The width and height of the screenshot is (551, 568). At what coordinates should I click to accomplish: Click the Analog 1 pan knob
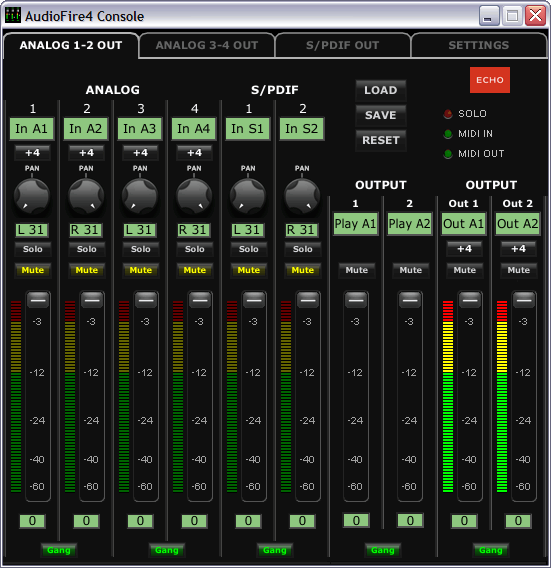pos(32,196)
